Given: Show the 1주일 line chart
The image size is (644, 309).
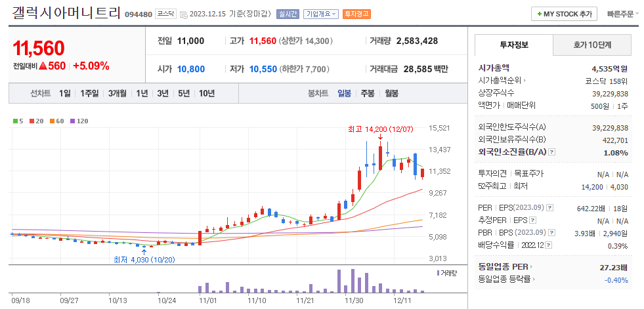Looking at the screenshot, I should tap(89, 93).
